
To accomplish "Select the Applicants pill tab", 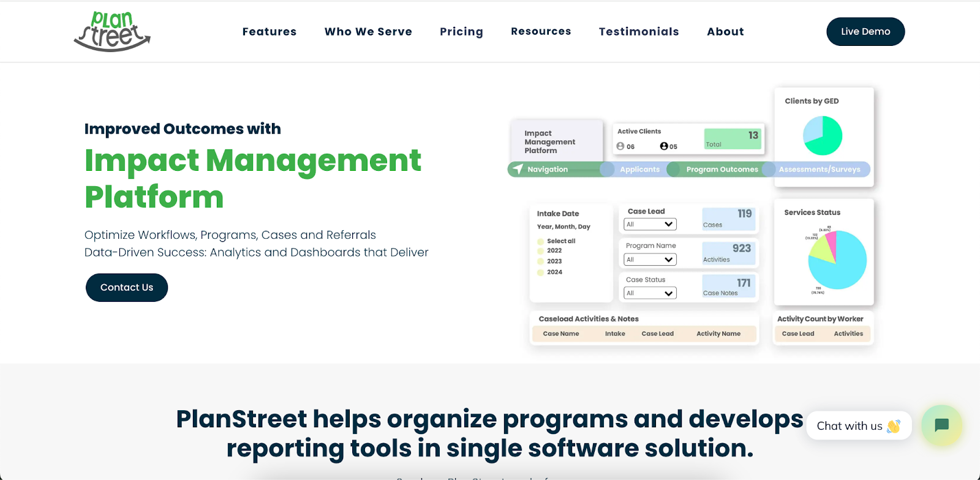I will pos(639,170).
